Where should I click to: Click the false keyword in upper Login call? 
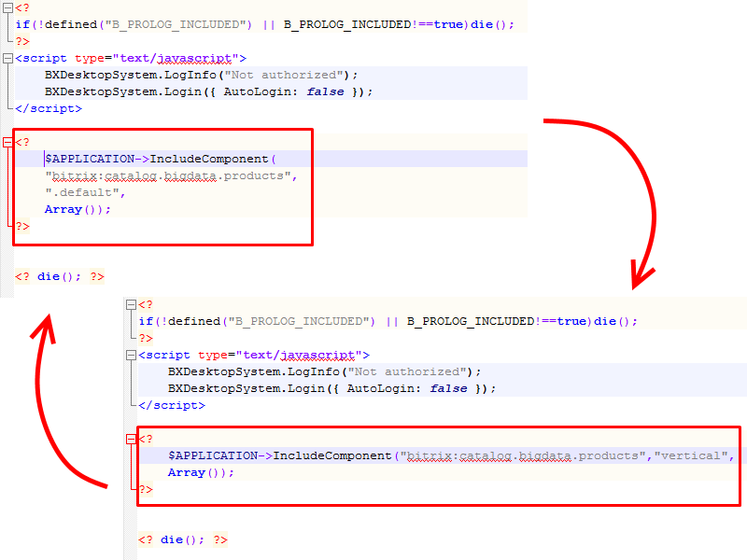(325, 91)
